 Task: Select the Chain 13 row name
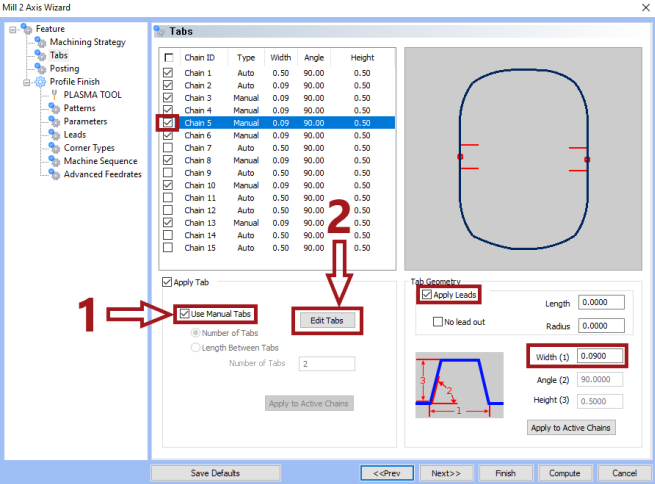pyautogui.click(x=200, y=223)
